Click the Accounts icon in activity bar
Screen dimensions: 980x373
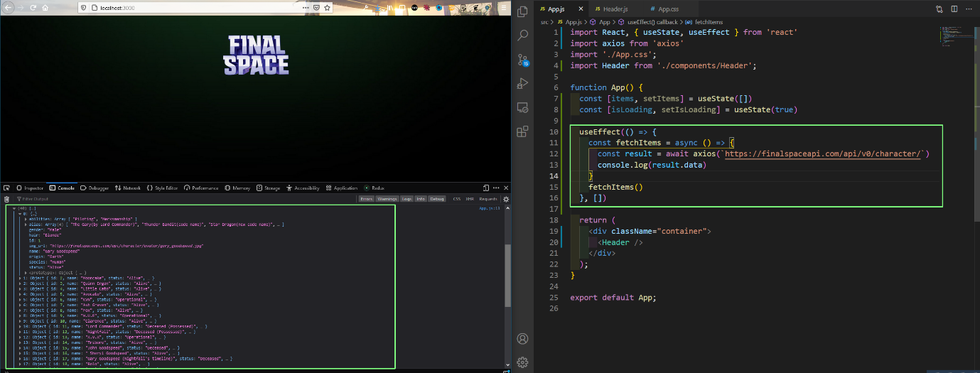coord(522,339)
